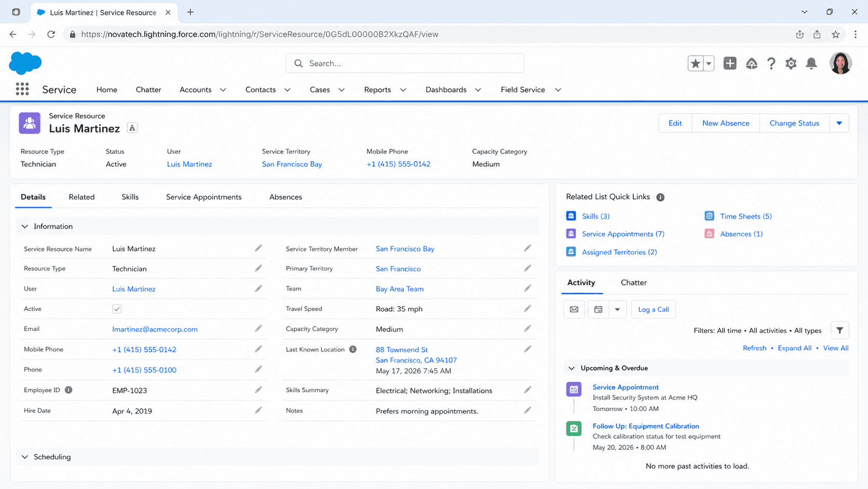
Task: Collapse the Scheduling section
Action: click(25, 457)
